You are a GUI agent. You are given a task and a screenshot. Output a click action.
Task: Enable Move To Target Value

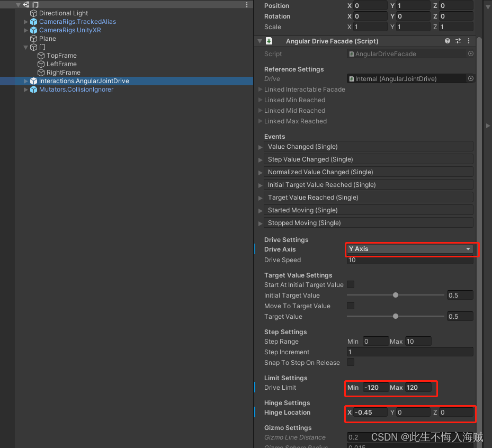[350, 306]
